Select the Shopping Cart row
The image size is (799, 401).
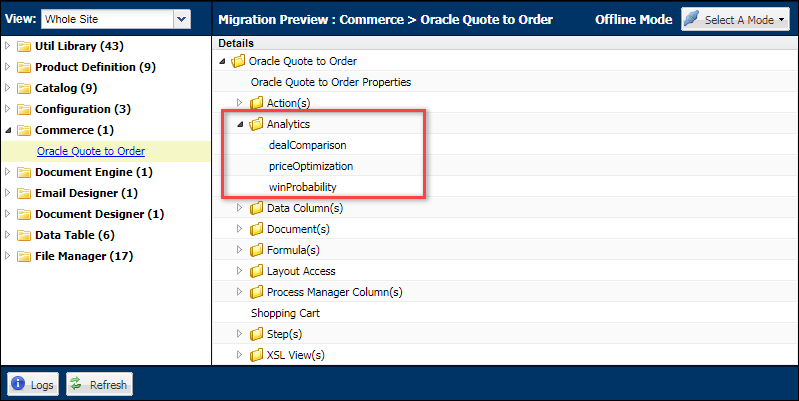(x=285, y=313)
